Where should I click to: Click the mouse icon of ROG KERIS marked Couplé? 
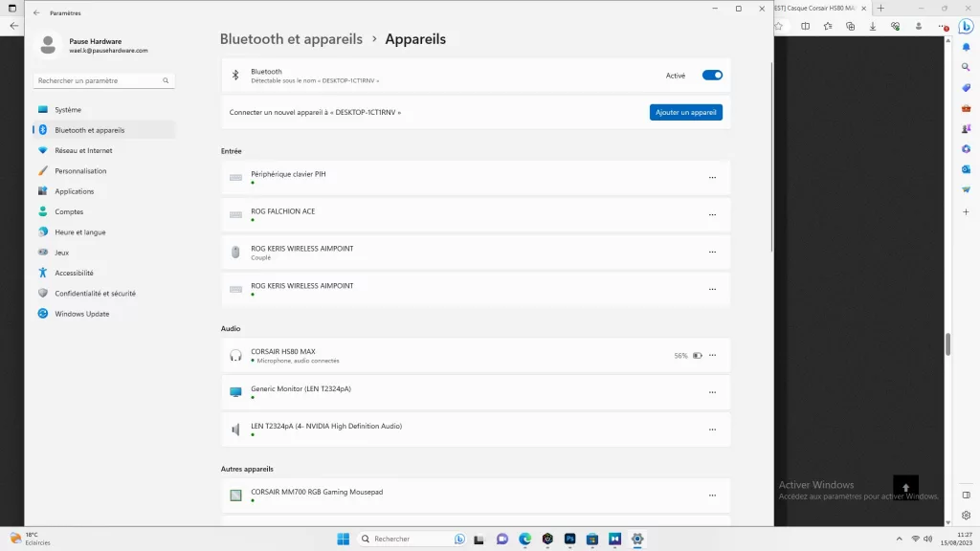click(x=235, y=252)
